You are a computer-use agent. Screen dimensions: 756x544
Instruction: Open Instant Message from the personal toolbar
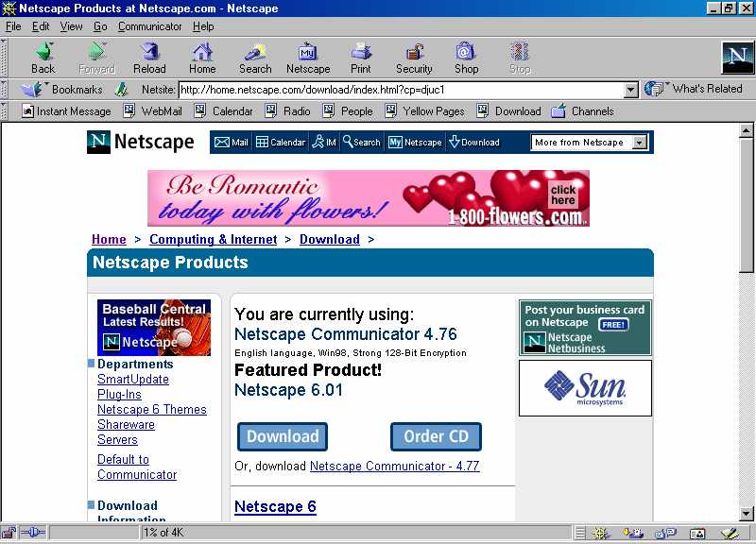click(x=66, y=111)
